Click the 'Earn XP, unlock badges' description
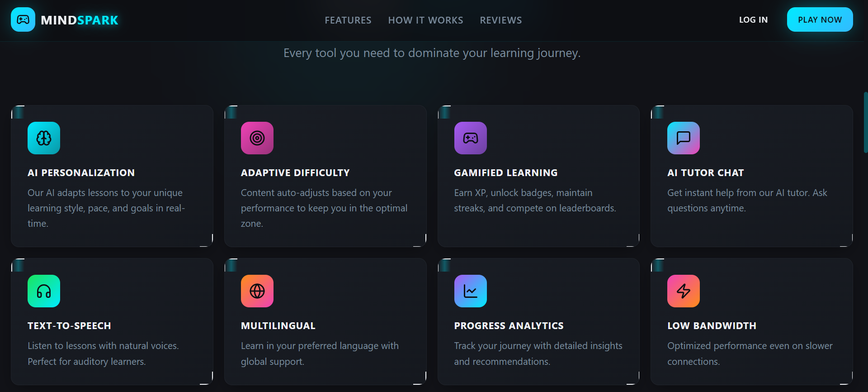 tap(535, 200)
